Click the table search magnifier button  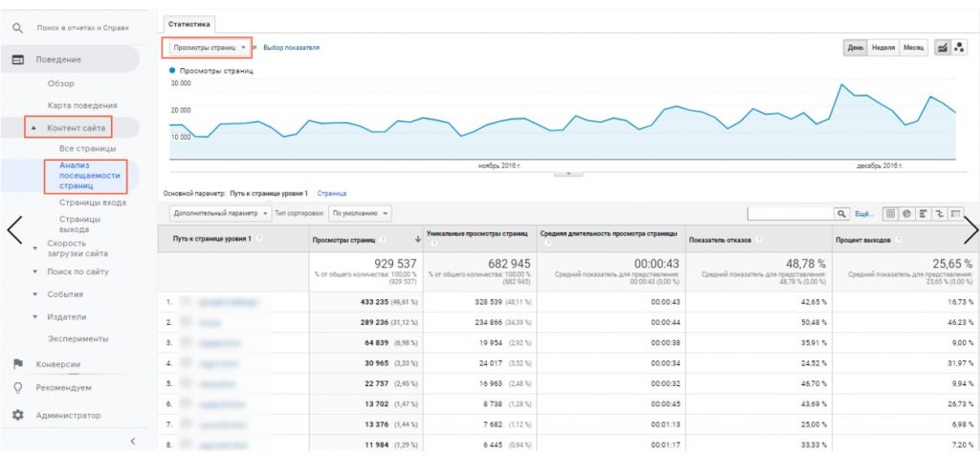(x=842, y=213)
